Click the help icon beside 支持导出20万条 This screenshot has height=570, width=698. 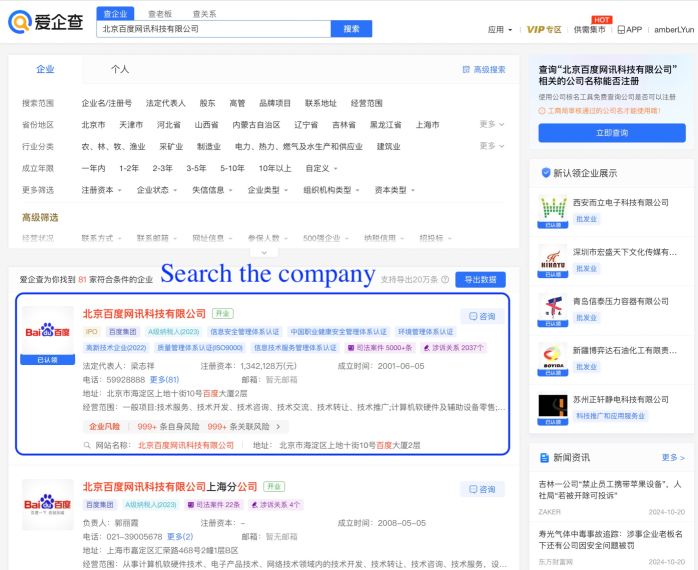coord(445,280)
